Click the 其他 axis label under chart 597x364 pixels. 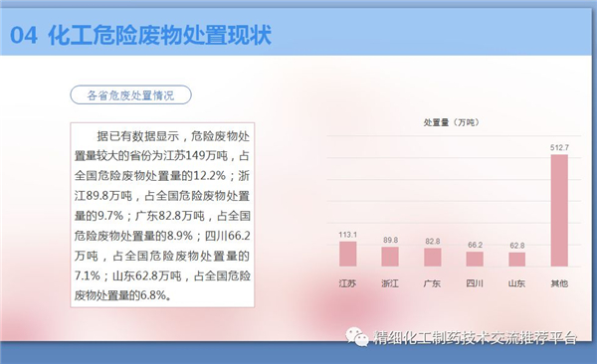point(559,283)
